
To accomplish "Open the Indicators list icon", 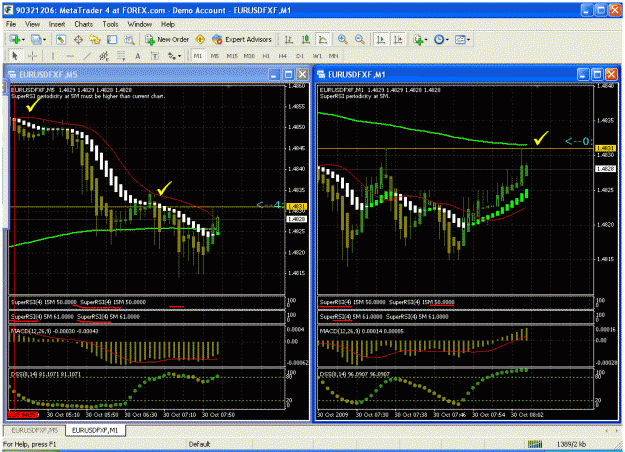I will click(418, 39).
